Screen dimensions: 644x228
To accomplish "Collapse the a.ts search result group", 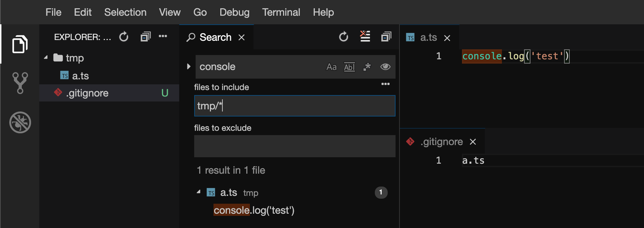I will tap(198, 192).
